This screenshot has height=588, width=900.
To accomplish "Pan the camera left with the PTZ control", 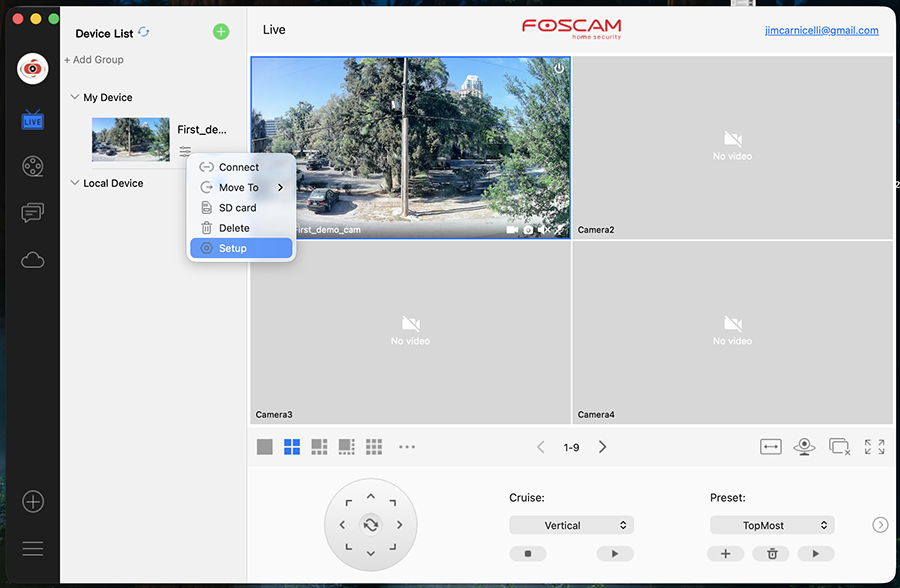I will (x=341, y=524).
